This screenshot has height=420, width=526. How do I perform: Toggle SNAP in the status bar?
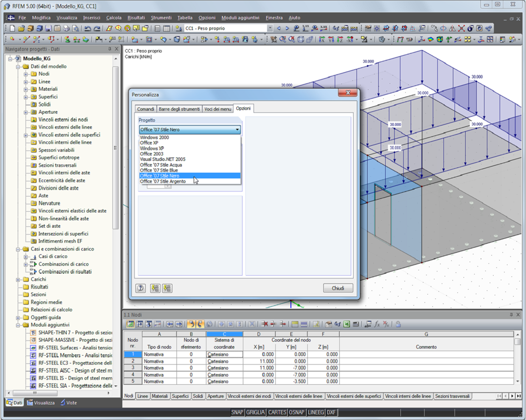tap(237, 412)
